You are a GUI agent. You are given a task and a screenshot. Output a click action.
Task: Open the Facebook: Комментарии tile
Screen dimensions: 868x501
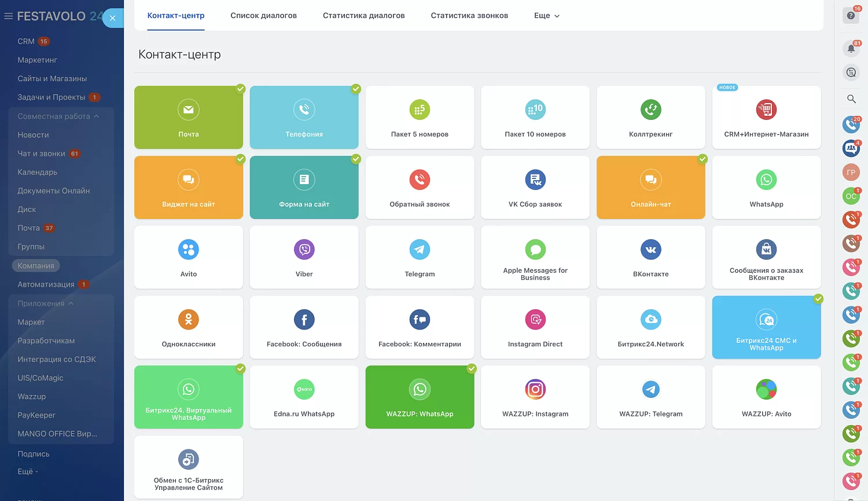(x=420, y=327)
